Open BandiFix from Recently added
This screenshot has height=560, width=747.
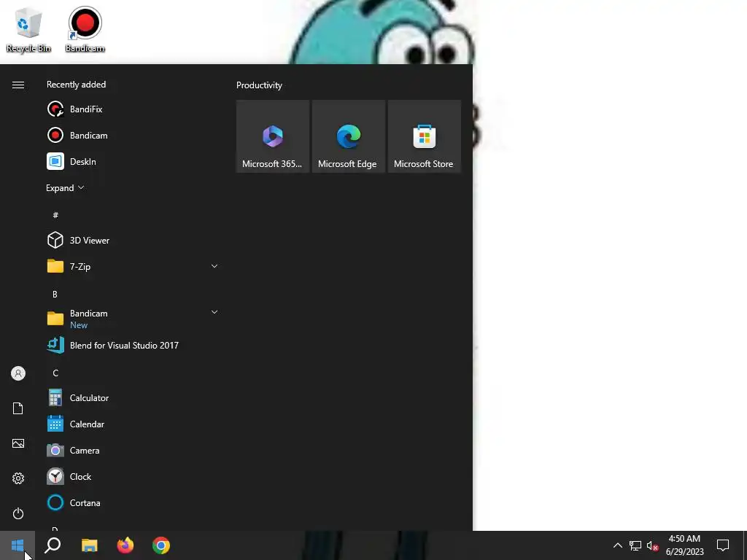(x=133, y=109)
